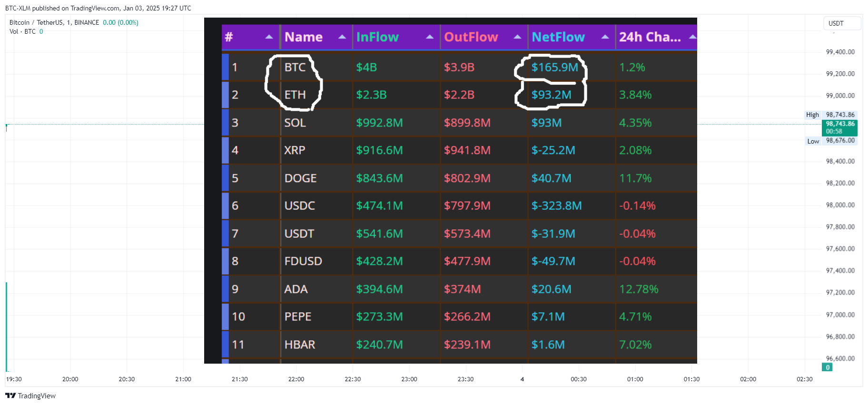
Task: Click ADA 24h change 12.78%
Action: click(x=639, y=289)
